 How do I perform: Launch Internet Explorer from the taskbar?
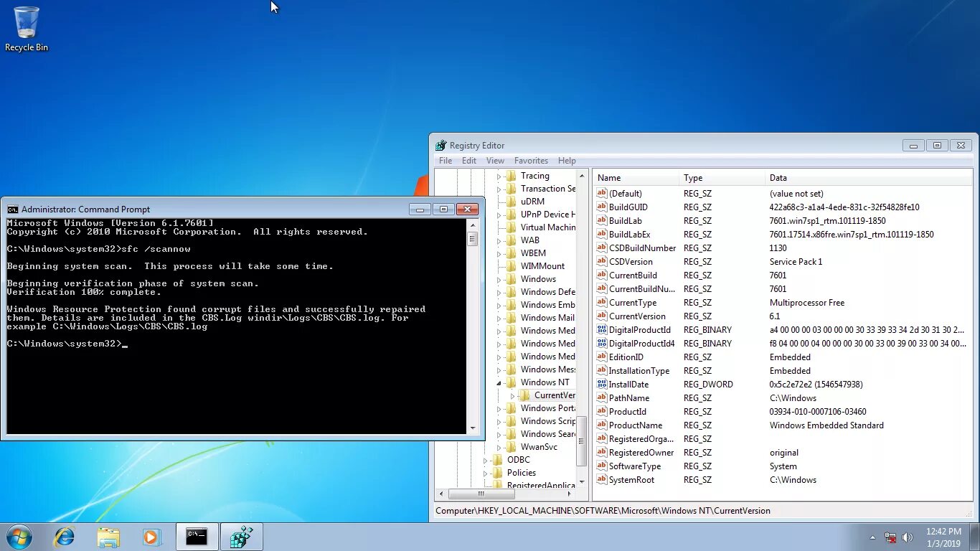coord(65,537)
